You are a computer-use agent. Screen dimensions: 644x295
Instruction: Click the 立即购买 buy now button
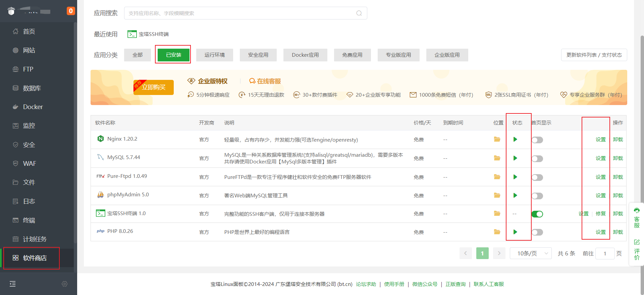click(x=154, y=88)
